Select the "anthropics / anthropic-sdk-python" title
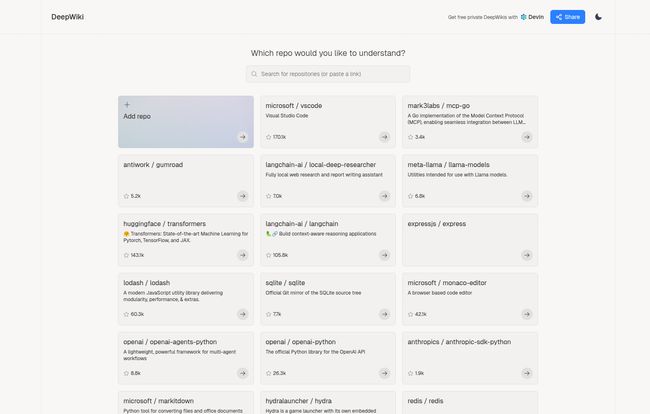This screenshot has width=650, height=414. click(459, 342)
